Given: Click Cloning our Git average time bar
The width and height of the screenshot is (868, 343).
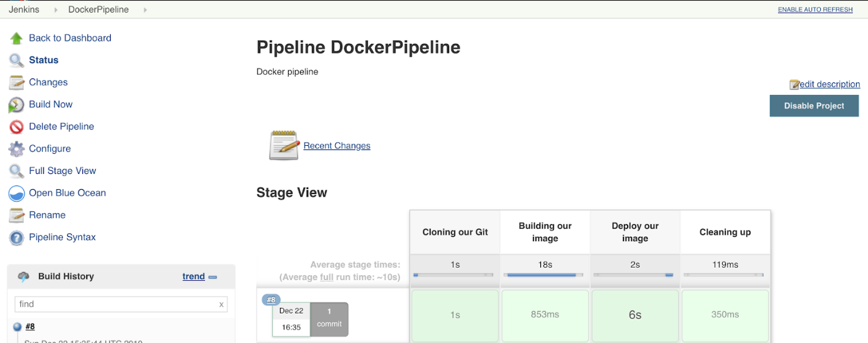Looking at the screenshot, I should 453,275.
